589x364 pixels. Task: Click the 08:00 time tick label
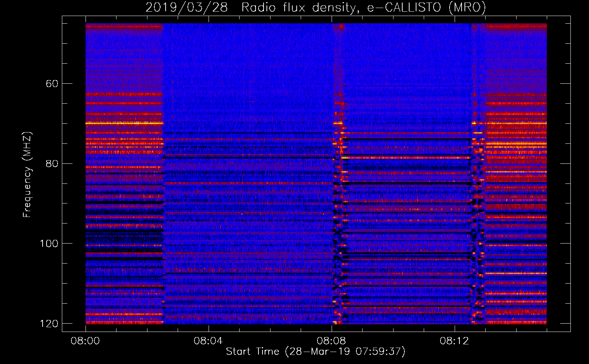pos(85,341)
